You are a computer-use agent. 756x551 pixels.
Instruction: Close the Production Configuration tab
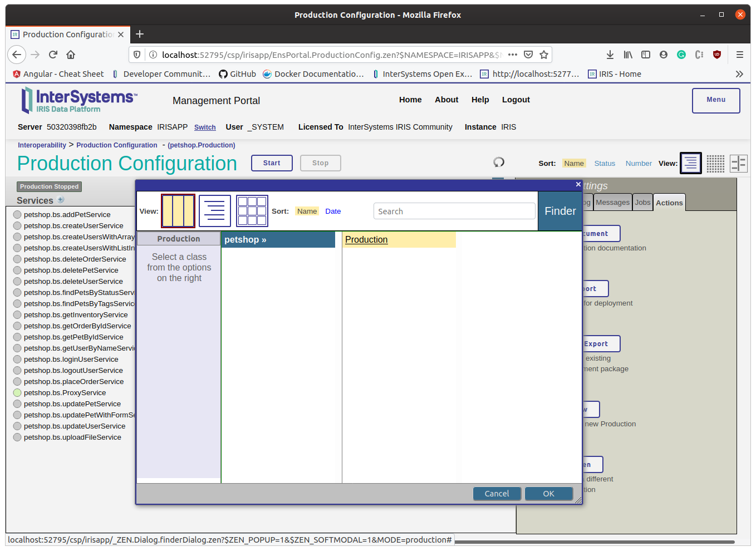(x=121, y=35)
